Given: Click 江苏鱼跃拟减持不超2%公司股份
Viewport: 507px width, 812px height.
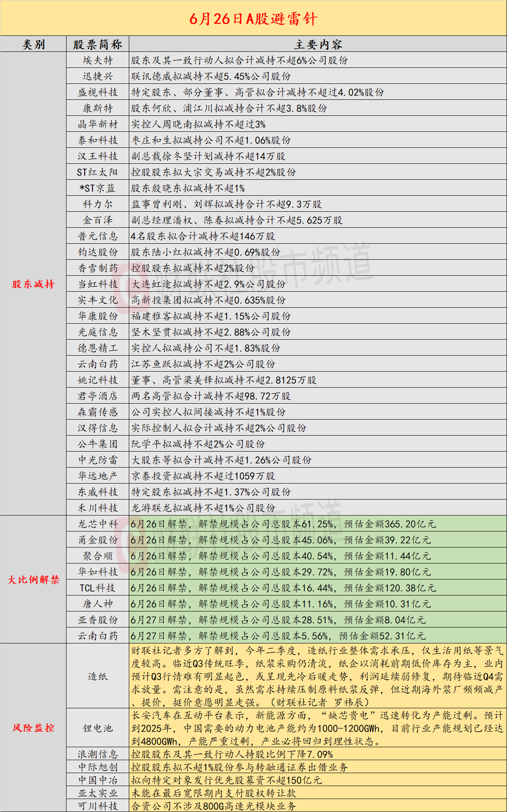Looking at the screenshot, I should tap(203, 364).
